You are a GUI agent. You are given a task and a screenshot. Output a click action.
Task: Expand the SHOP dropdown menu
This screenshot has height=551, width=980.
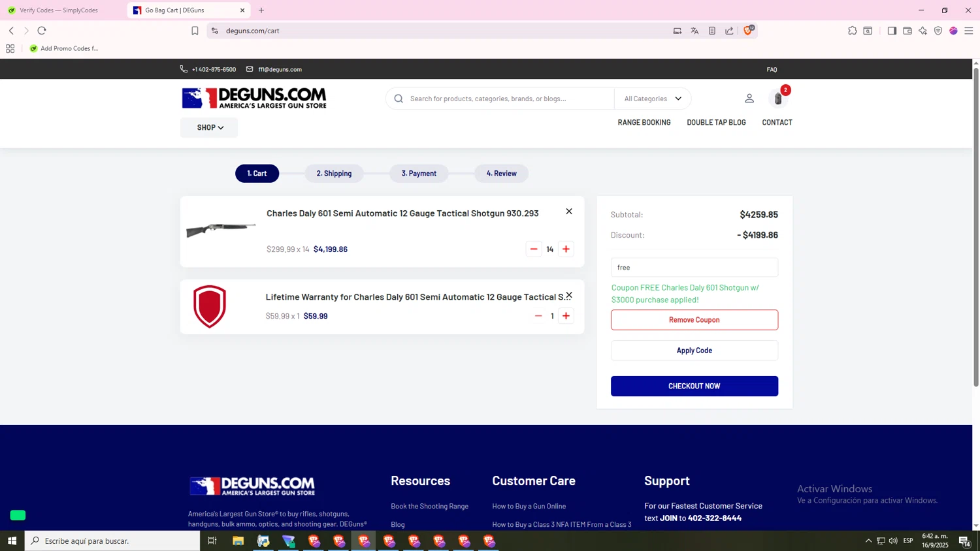[209, 127]
